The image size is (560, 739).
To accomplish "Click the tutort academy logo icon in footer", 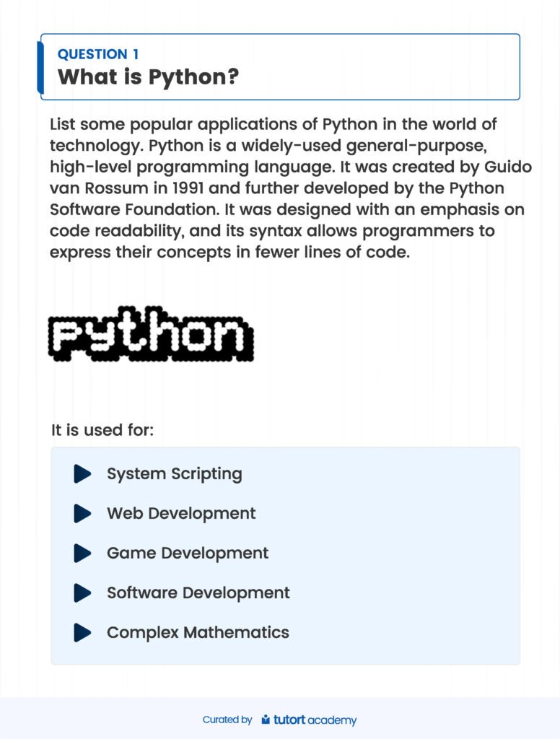I will (266, 720).
